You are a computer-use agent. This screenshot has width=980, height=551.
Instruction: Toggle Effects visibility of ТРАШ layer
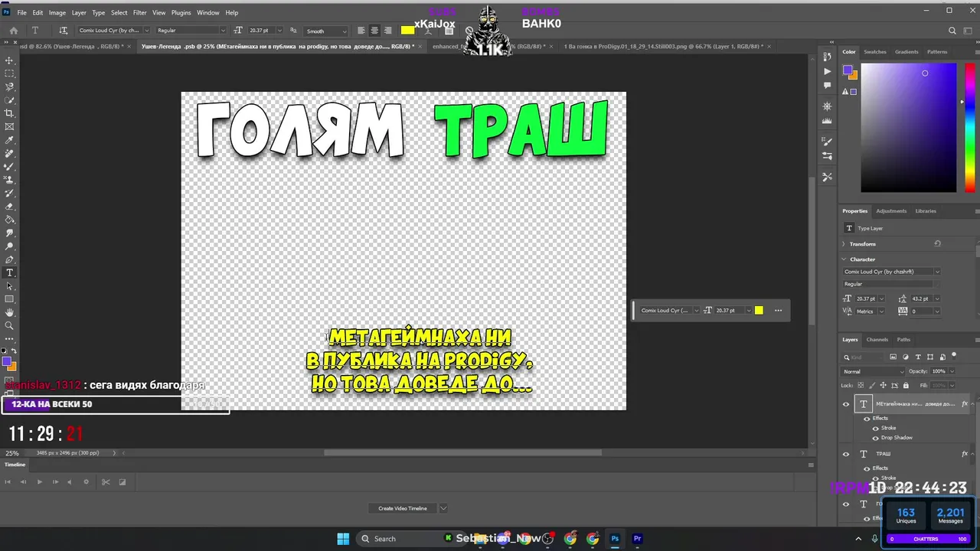pos(867,468)
